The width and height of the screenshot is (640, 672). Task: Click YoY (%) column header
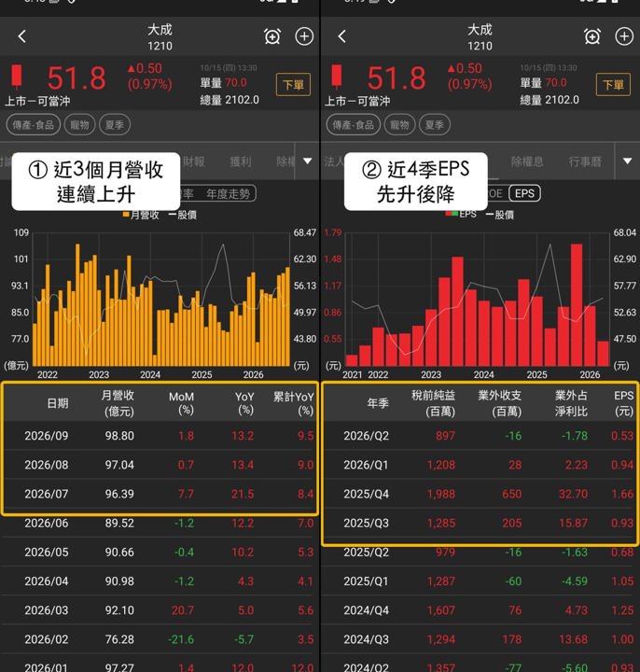pyautogui.click(x=244, y=403)
